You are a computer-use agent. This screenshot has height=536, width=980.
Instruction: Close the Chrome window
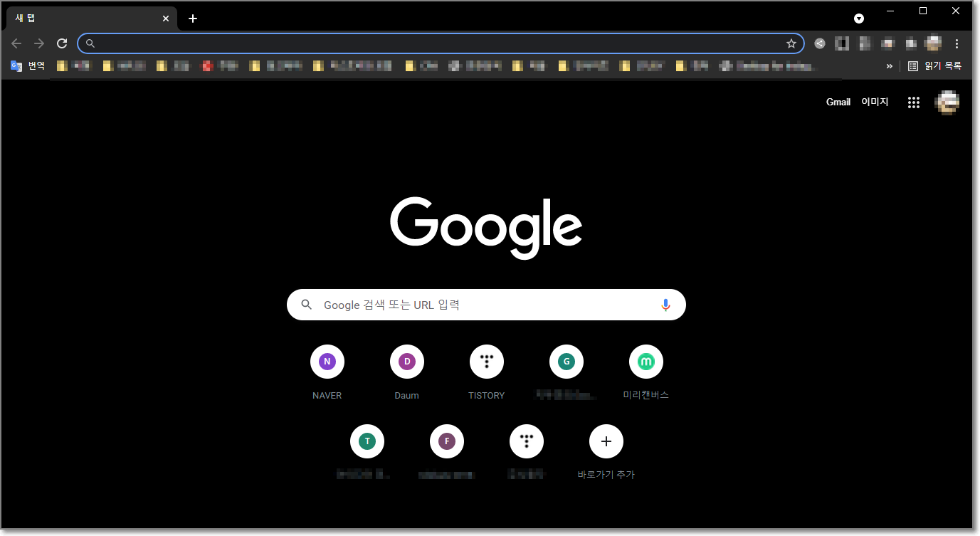click(956, 11)
